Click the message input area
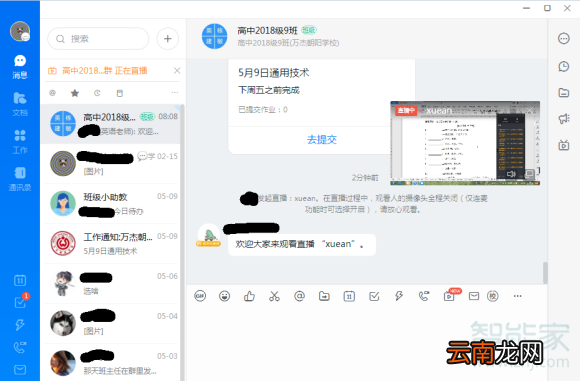This screenshot has height=381, width=580. pos(367,343)
